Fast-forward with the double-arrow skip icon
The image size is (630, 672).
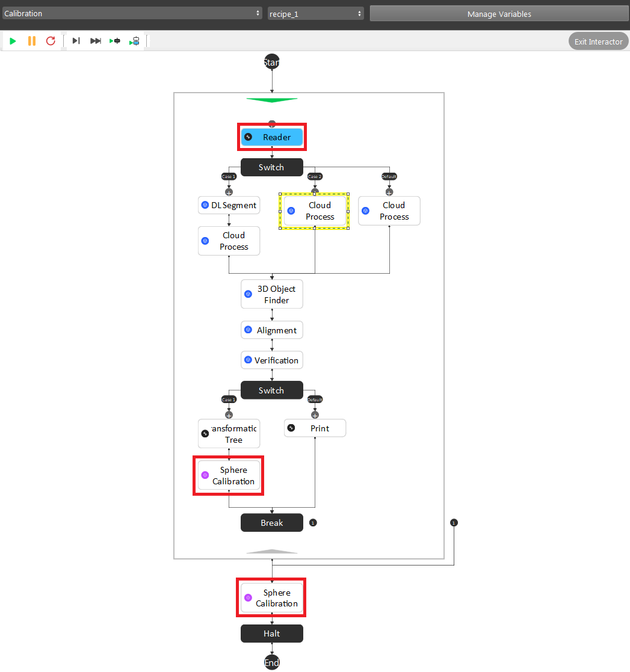click(96, 41)
